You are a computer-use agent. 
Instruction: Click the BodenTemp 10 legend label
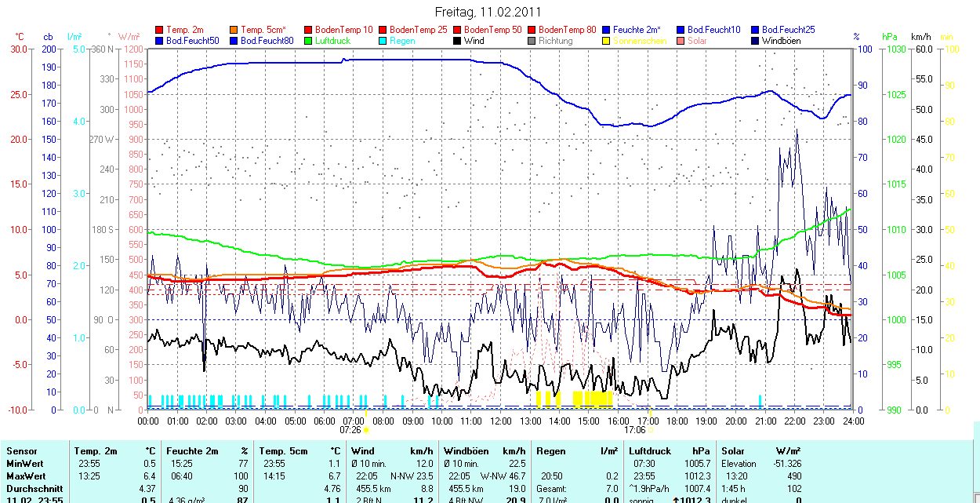[x=342, y=30]
